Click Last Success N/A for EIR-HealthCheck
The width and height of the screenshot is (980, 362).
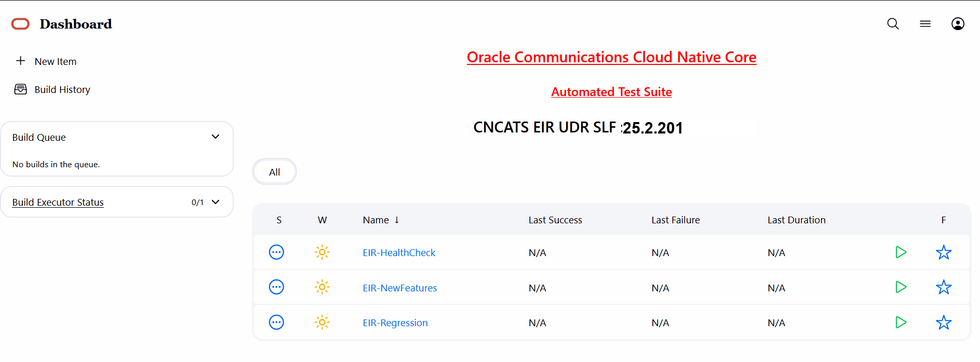point(537,253)
